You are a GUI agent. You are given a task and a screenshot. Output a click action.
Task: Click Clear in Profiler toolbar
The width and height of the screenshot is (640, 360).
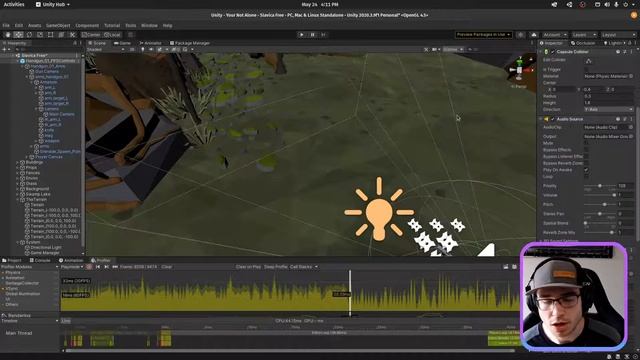pos(167,267)
